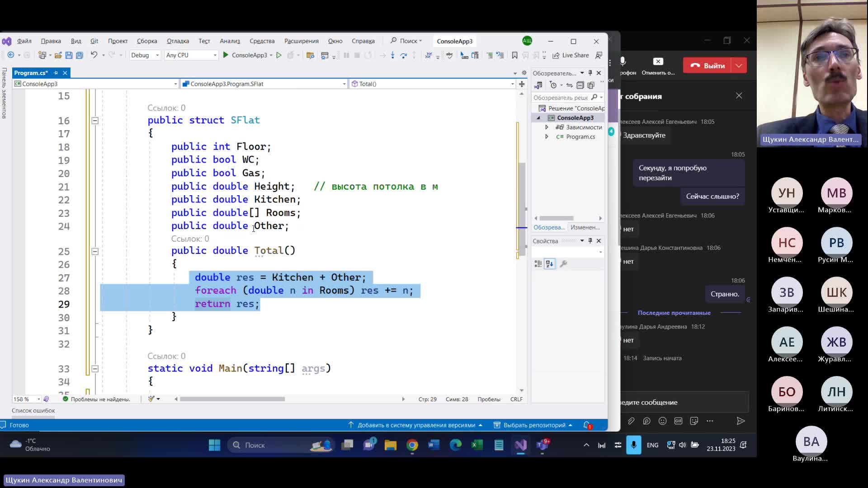The height and width of the screenshot is (488, 868).
Task: Toggle the Свойства panel auto-hide pin
Action: tap(590, 241)
